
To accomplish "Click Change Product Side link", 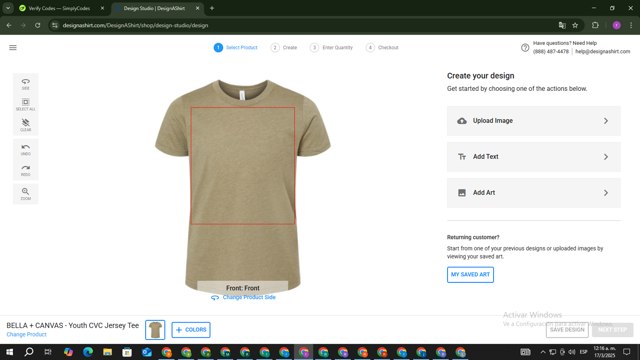I will [249, 298].
